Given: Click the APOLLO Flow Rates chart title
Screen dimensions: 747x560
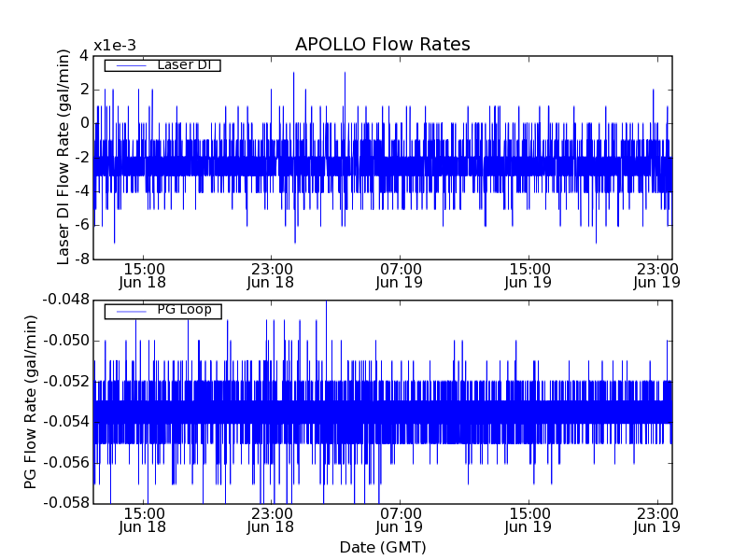Looking at the screenshot, I should 383,44.
